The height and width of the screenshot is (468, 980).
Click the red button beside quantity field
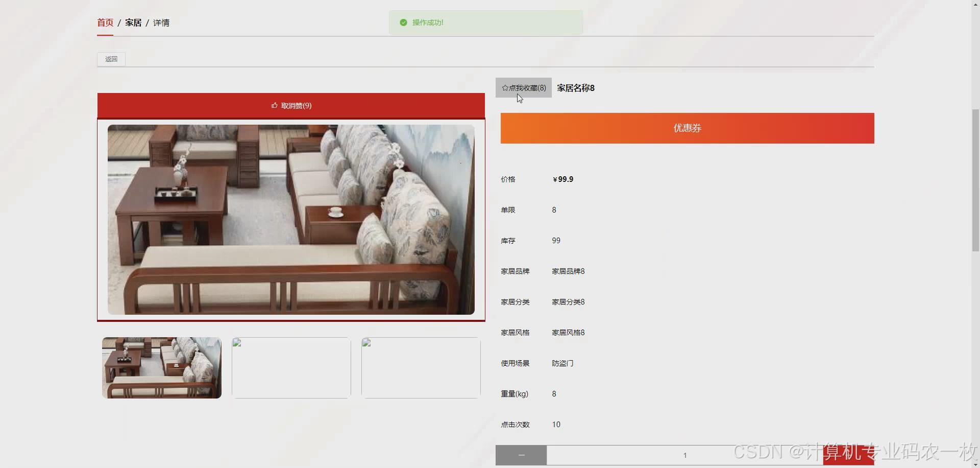(x=848, y=455)
